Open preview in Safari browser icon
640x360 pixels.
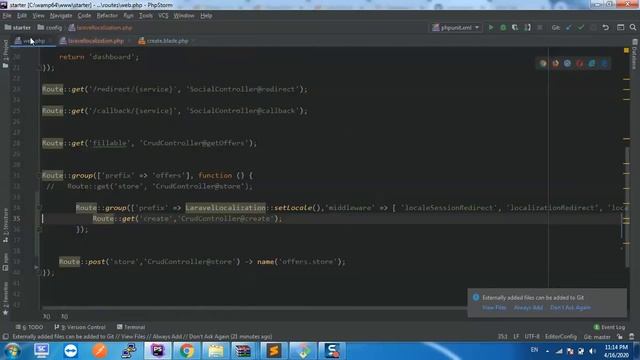point(567,63)
